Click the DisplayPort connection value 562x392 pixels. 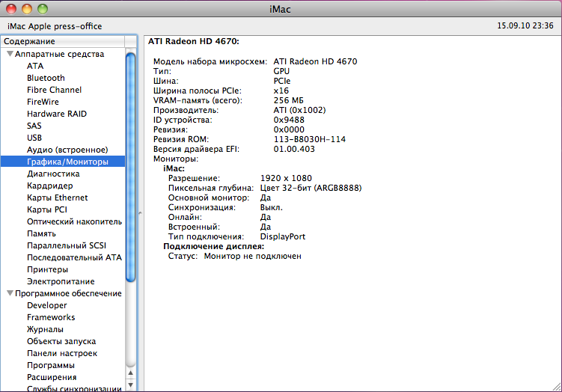[x=283, y=236]
